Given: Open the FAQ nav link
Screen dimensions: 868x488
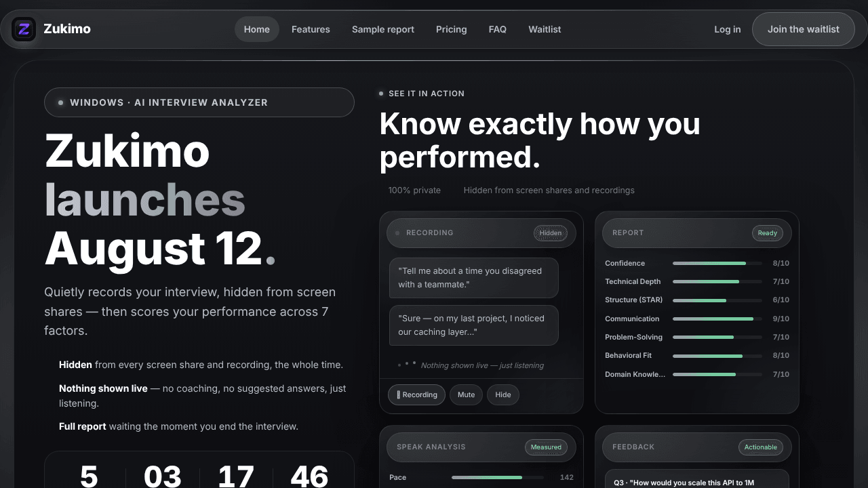Looking at the screenshot, I should (498, 29).
